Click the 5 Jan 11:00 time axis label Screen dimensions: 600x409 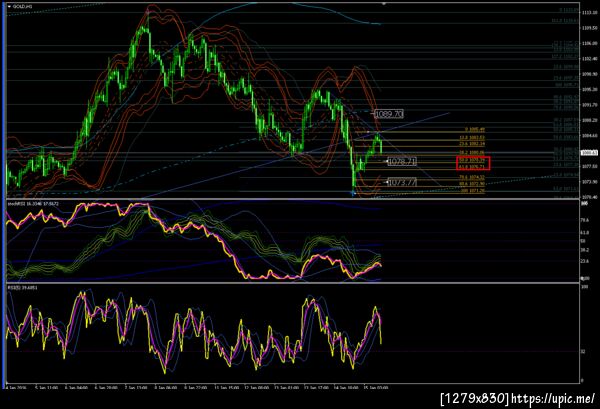46,388
